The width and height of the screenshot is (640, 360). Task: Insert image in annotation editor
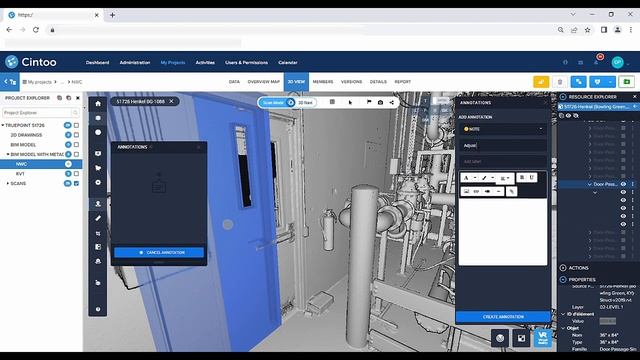click(x=467, y=191)
